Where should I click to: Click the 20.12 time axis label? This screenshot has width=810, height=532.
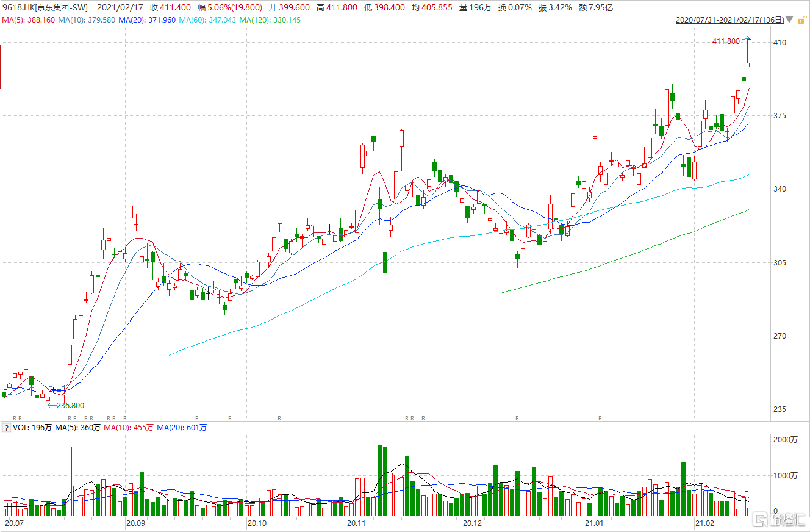472,523
